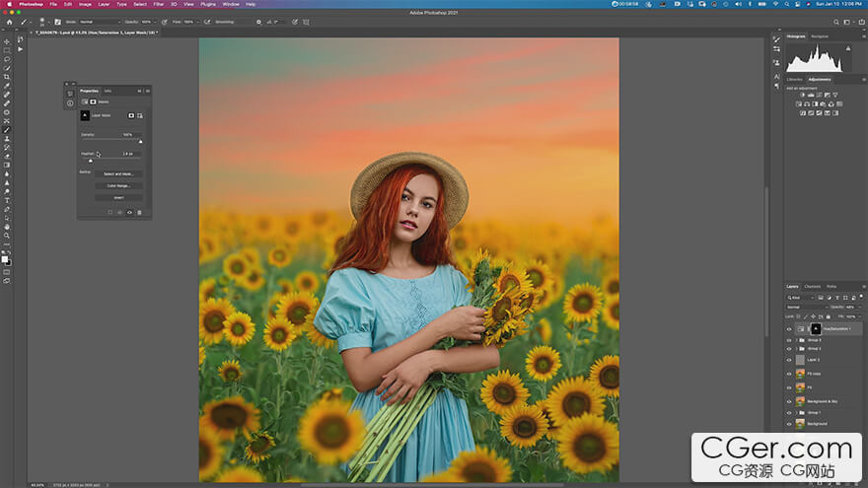Switch to the Channels tab
The image size is (868, 488).
tap(814, 286)
